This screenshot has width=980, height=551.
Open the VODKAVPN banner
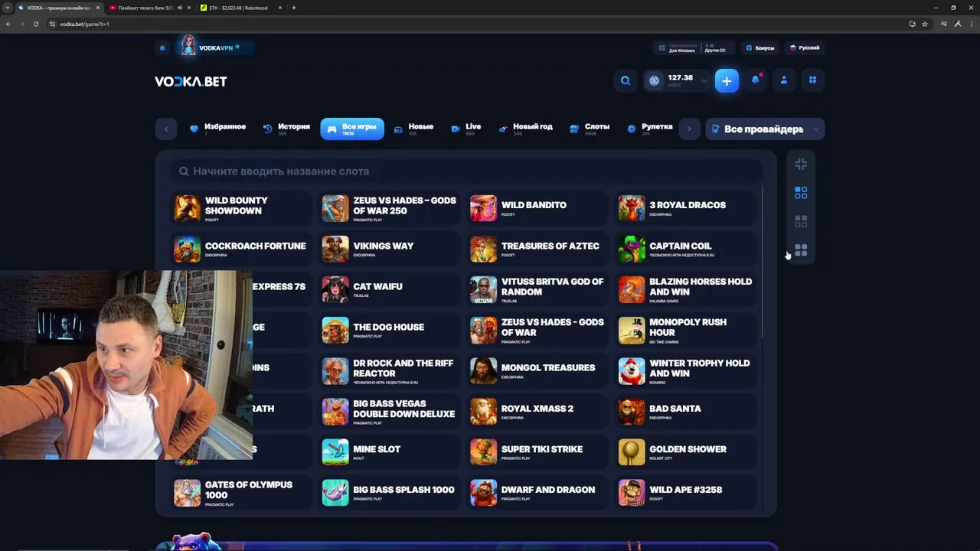(x=214, y=47)
